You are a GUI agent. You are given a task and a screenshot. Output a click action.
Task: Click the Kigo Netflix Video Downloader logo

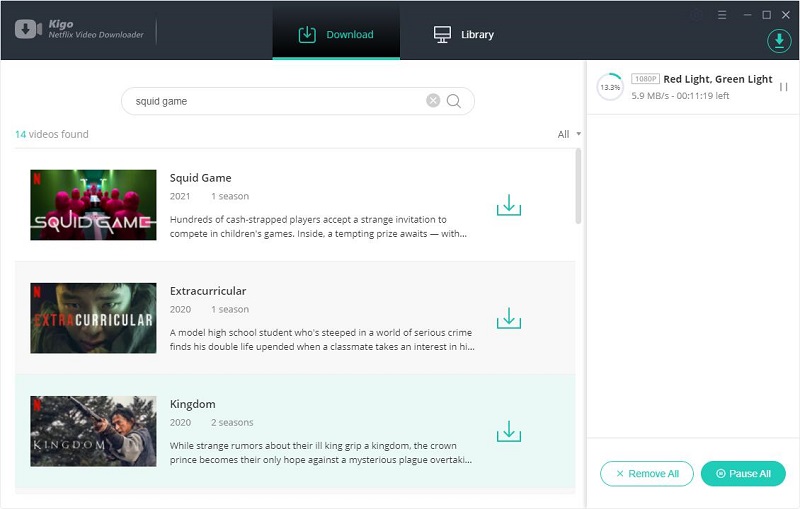[79, 29]
